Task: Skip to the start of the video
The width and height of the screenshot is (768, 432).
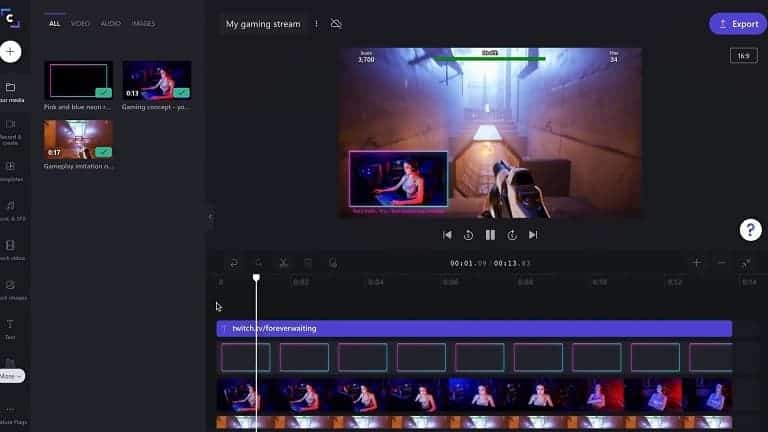Action: (x=447, y=235)
